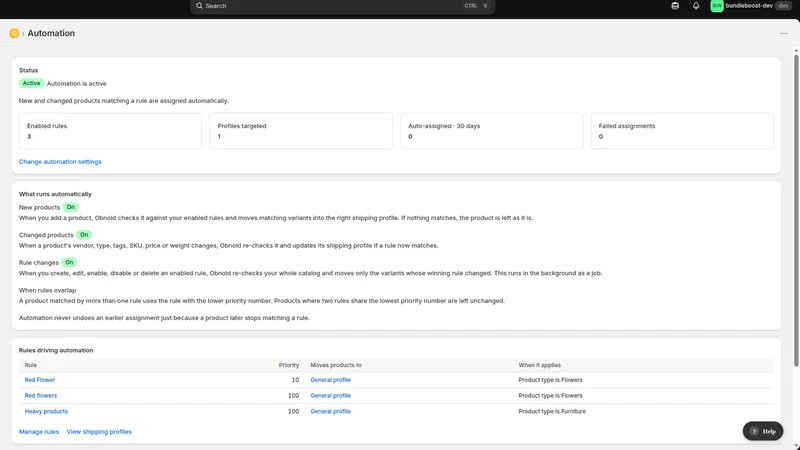800x450 pixels.
Task: Click the On badge next to New products
Action: [70, 207]
